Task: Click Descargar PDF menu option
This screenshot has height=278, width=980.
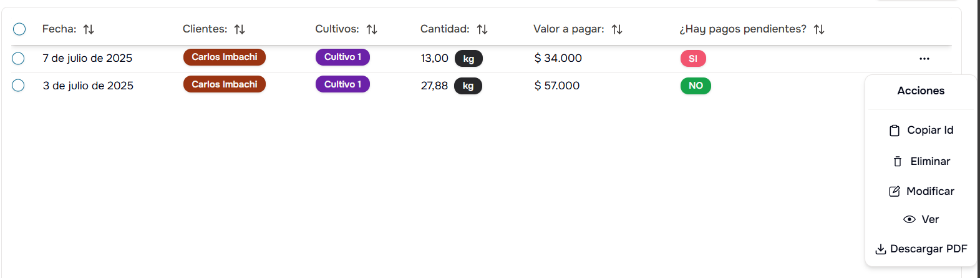Action: click(x=921, y=249)
